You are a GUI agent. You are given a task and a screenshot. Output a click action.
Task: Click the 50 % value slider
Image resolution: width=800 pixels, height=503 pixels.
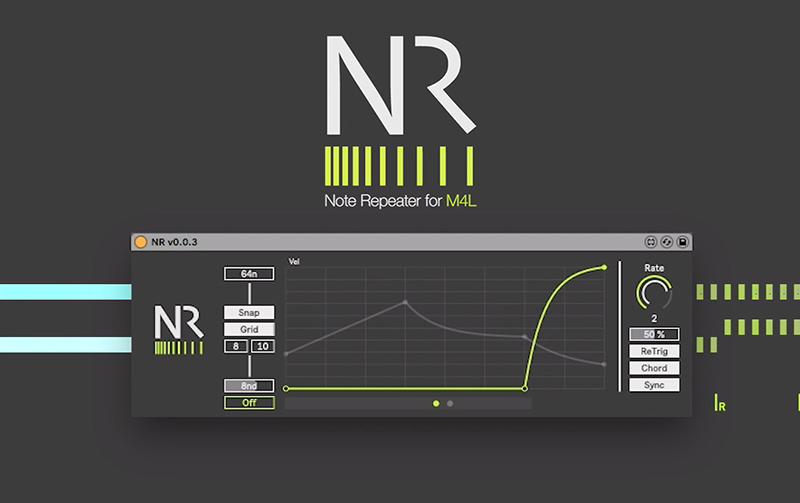654,334
